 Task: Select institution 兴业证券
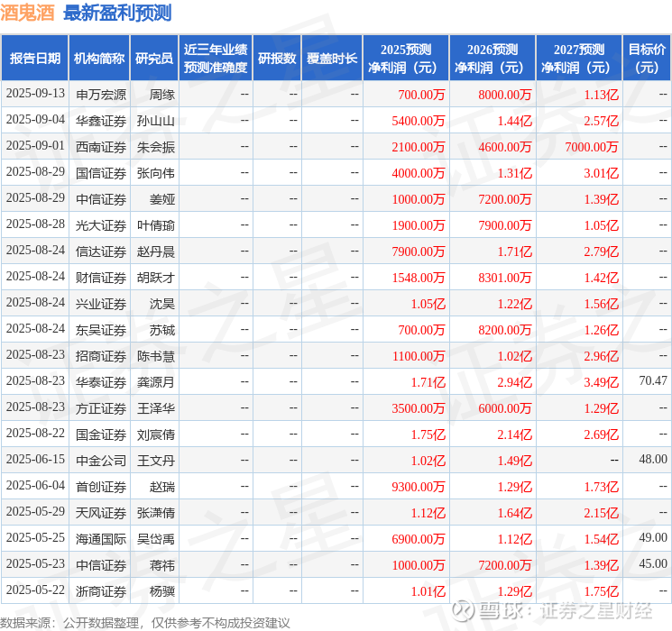[101, 304]
